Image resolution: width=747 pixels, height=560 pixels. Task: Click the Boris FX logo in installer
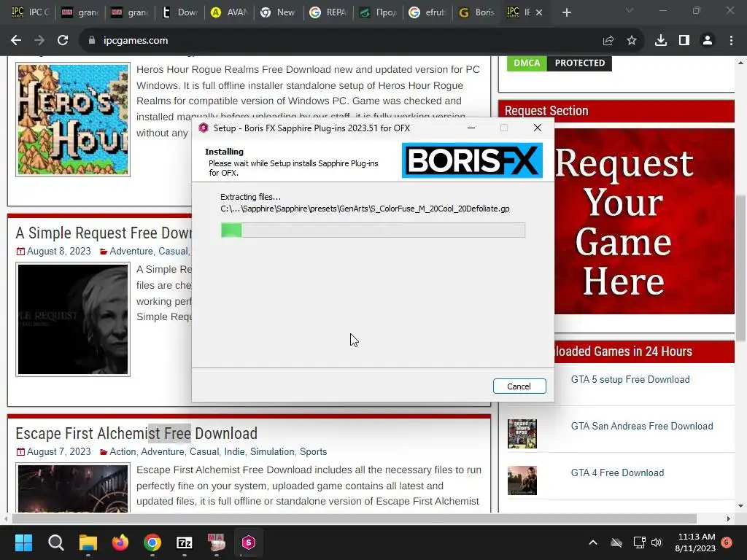(472, 160)
